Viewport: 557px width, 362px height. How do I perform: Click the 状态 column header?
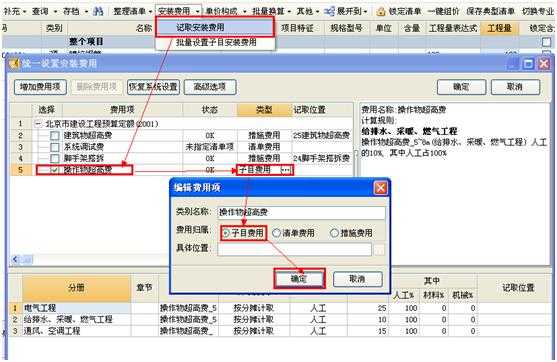click(210, 110)
